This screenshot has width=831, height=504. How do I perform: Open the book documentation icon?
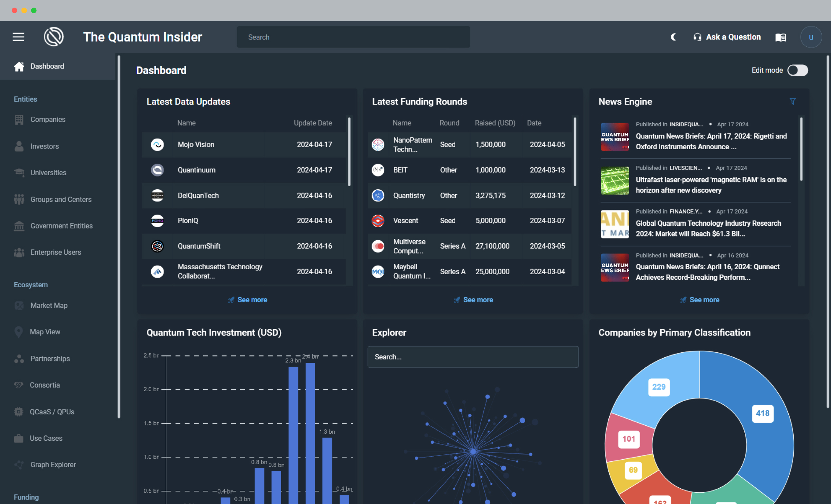pyautogui.click(x=780, y=37)
